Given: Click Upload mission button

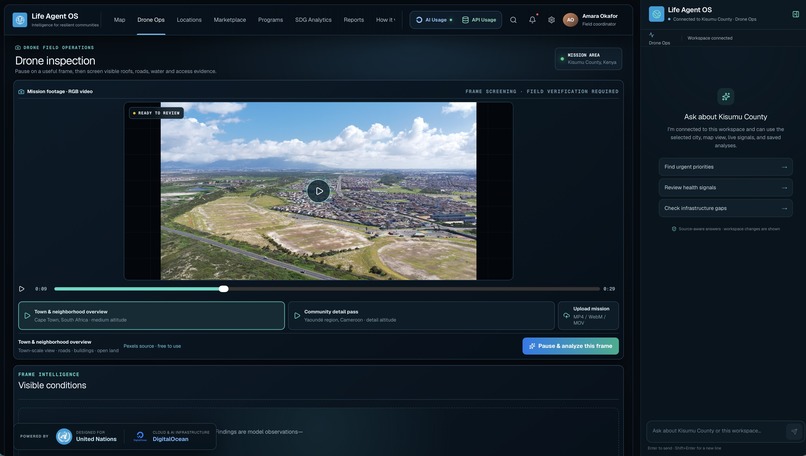Looking at the screenshot, I should point(588,315).
